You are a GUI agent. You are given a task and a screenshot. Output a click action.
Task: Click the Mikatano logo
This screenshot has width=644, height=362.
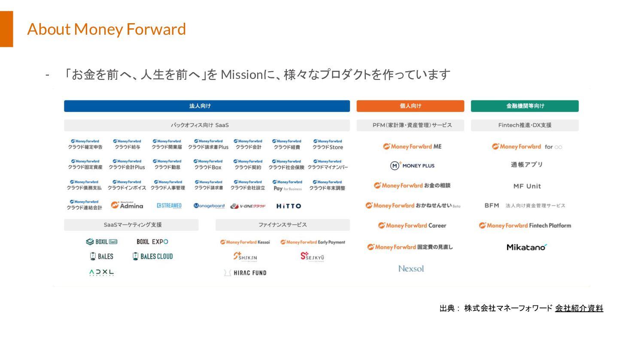pos(527,247)
